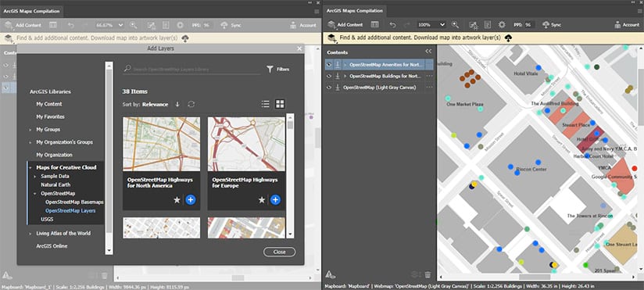644x290 pixels.
Task: Expand My Groups in ArcGIS Libraries
Action: 30,130
